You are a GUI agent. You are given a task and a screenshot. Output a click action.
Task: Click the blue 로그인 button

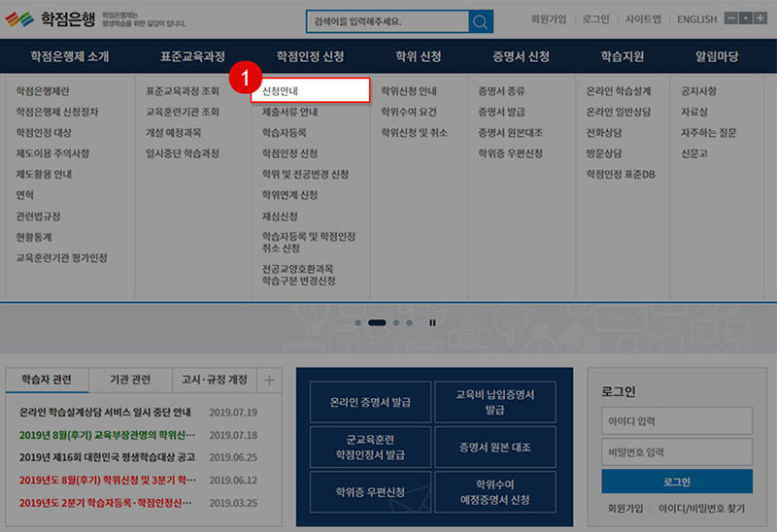676,482
